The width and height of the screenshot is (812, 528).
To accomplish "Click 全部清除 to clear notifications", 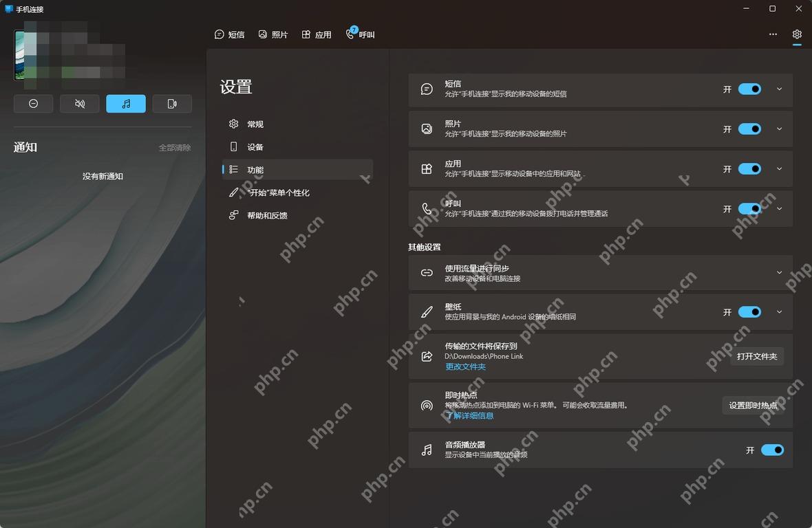I will 175,148.
